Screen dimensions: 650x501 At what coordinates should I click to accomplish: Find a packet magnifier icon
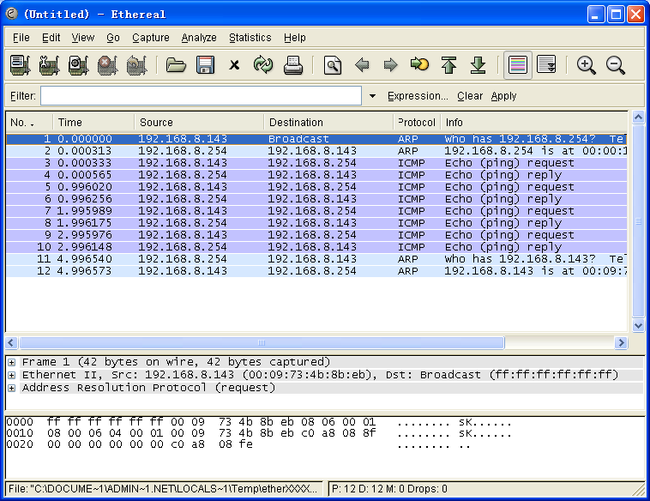(332, 65)
